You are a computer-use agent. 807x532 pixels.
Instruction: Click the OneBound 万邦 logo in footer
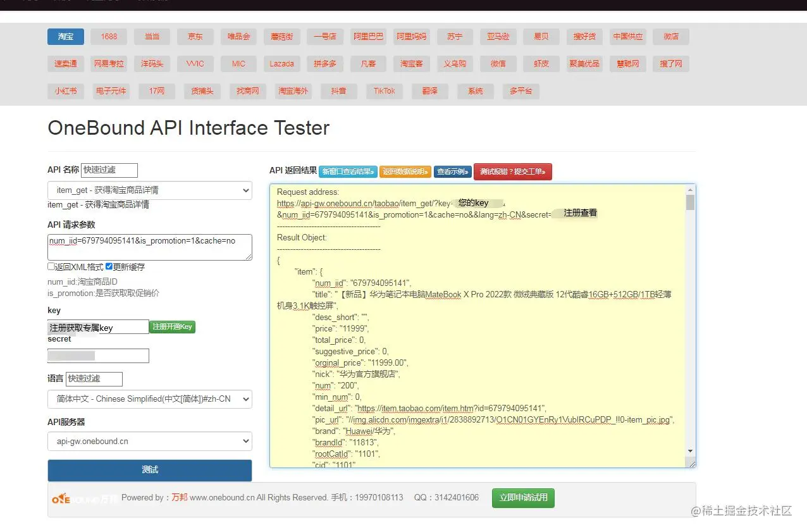click(83, 499)
